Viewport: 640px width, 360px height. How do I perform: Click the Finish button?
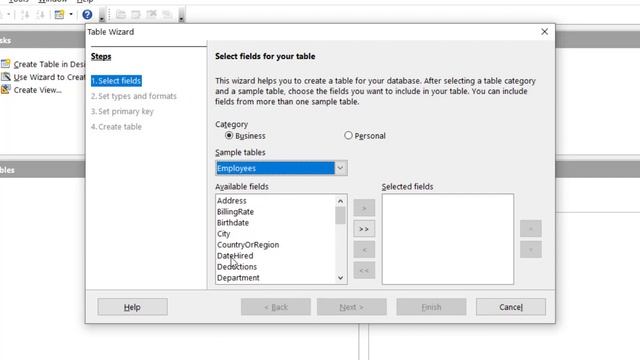(x=431, y=307)
